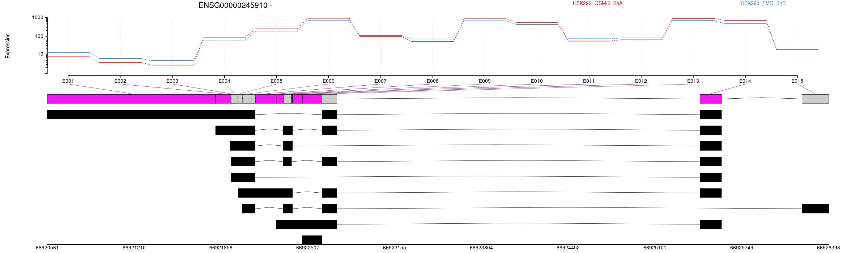Click the exon label E004
The height and width of the screenshot is (253, 868).
(x=224, y=81)
